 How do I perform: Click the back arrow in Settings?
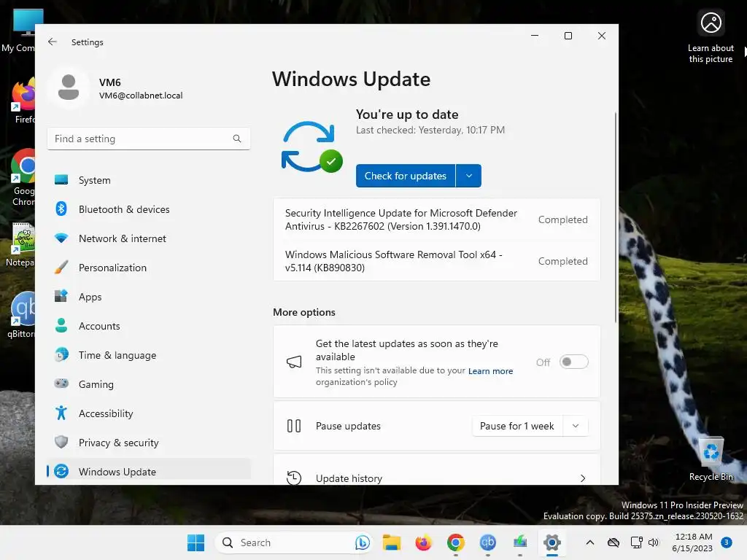(x=53, y=42)
